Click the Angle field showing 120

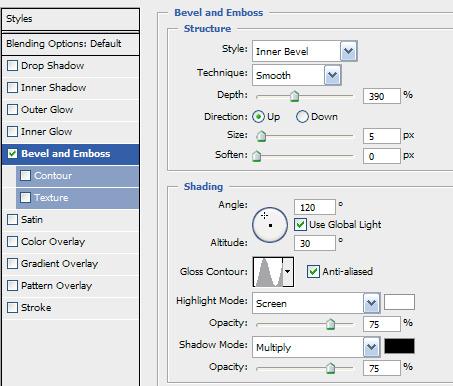click(x=315, y=207)
